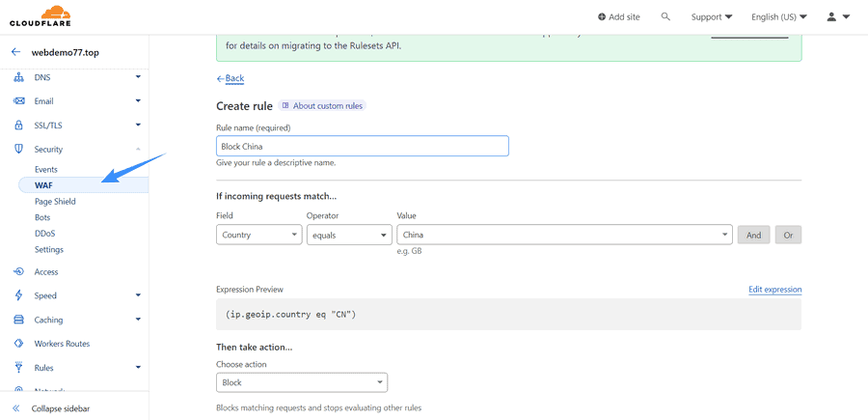Click the book icon in About custom rules

tap(285, 105)
